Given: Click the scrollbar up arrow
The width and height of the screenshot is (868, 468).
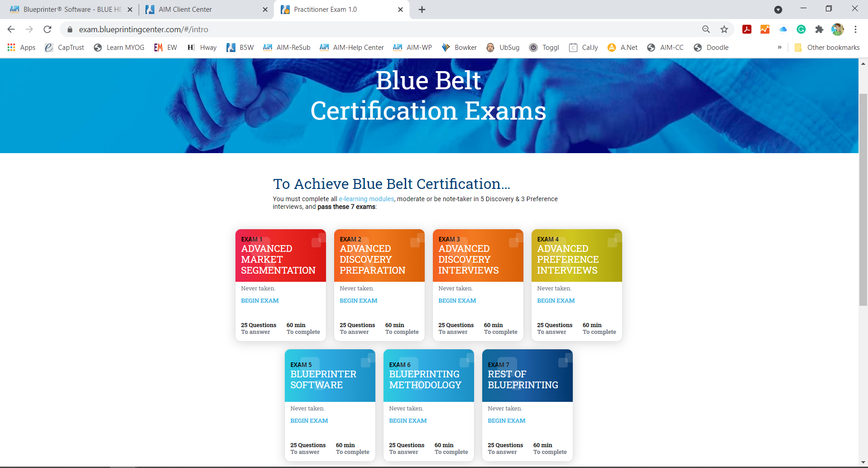Looking at the screenshot, I should click(x=863, y=63).
